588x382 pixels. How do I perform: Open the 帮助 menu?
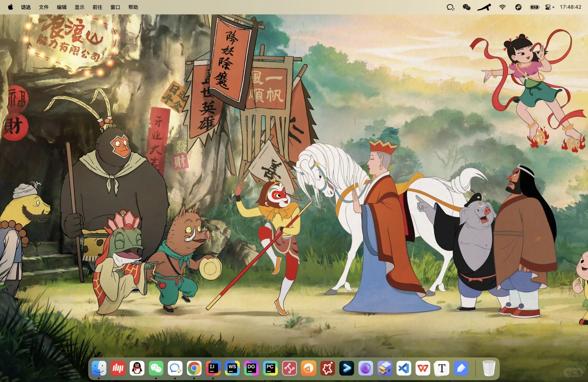tap(133, 7)
